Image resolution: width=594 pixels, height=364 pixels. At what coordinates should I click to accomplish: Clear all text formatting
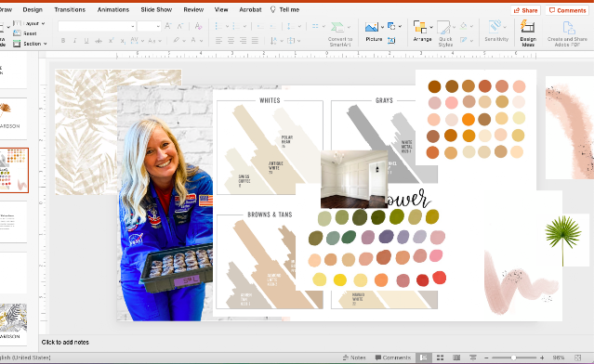(198, 26)
